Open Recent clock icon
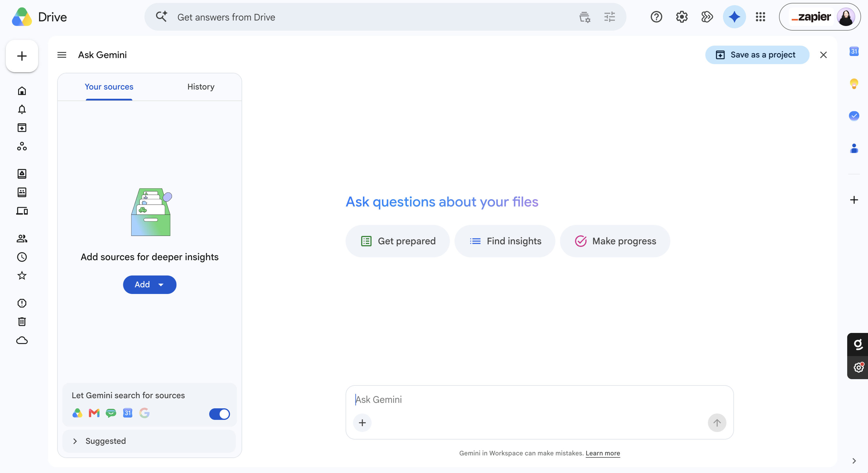Screen dimensions: 868x473 tap(22, 257)
